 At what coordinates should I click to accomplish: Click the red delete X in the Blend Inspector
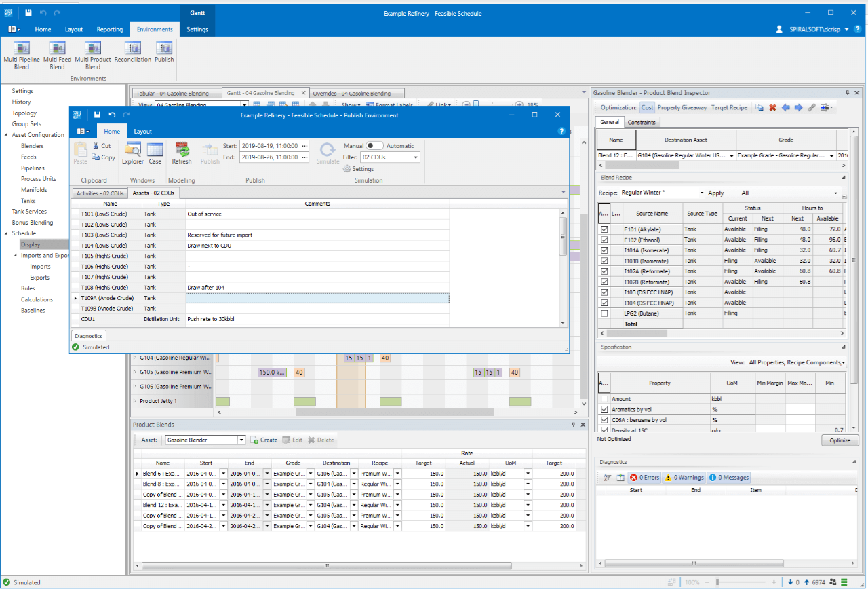pyautogui.click(x=772, y=108)
